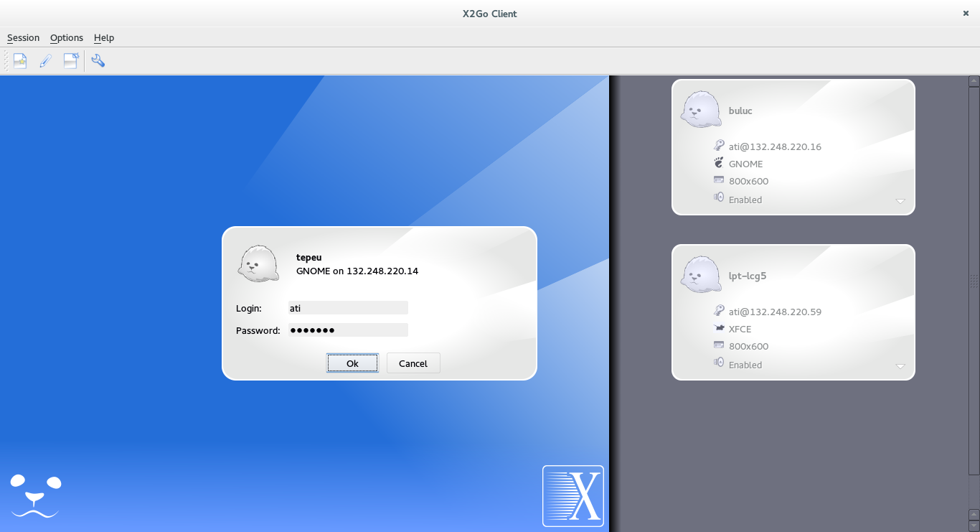Screen dimensions: 980x532
Task: Click Enabled sound text on the buluc card
Action: pyautogui.click(x=745, y=200)
